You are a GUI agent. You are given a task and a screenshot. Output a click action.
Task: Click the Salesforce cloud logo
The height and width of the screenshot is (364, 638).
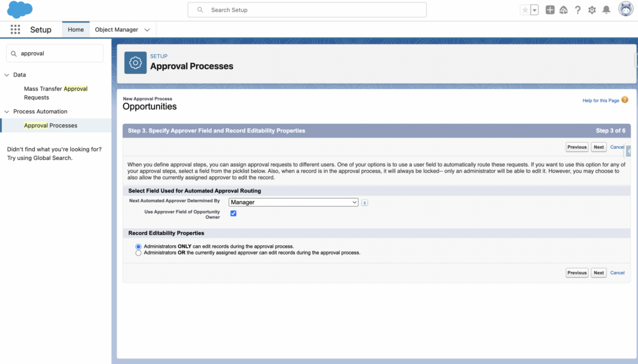coord(20,9)
